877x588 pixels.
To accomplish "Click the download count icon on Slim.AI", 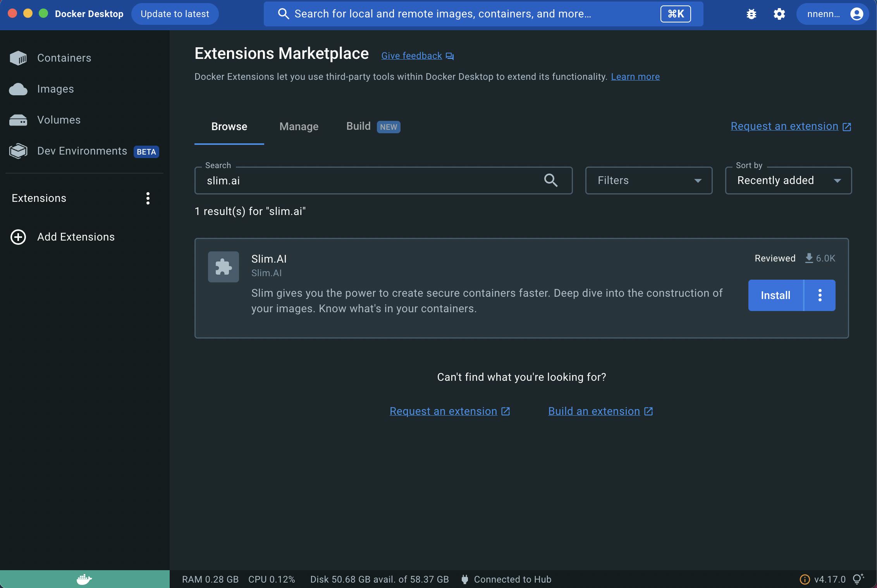I will coord(809,258).
